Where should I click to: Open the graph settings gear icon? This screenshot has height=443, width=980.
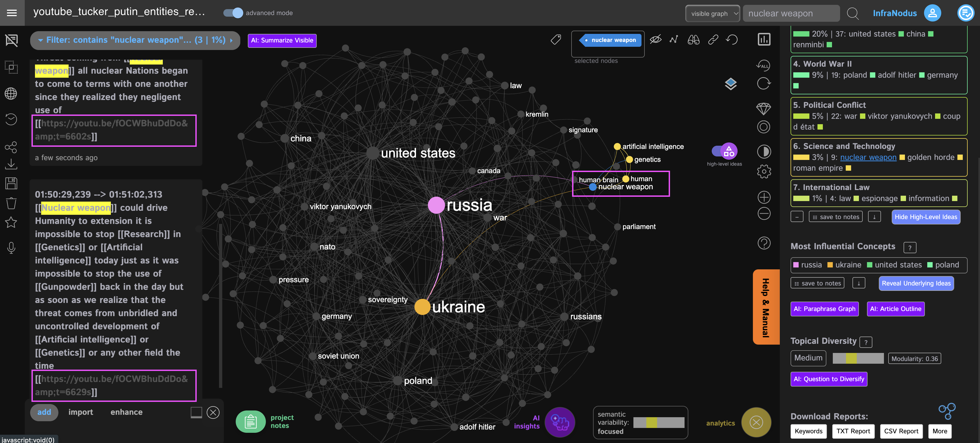pyautogui.click(x=764, y=171)
